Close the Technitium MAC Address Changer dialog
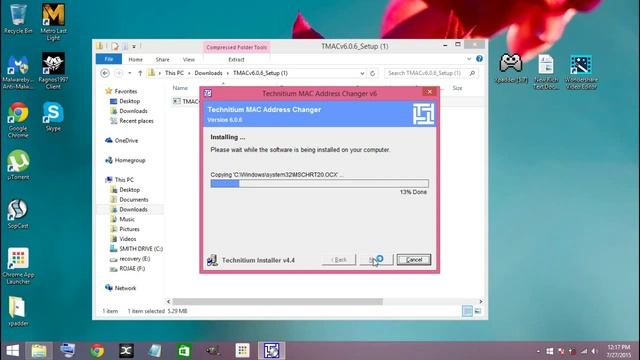The height and width of the screenshot is (360, 640). pos(429,92)
